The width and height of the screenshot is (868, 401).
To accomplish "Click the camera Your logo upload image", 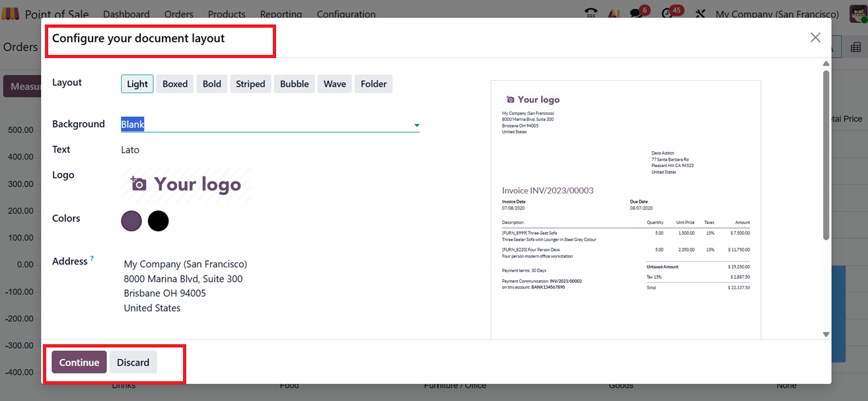I will (186, 184).
